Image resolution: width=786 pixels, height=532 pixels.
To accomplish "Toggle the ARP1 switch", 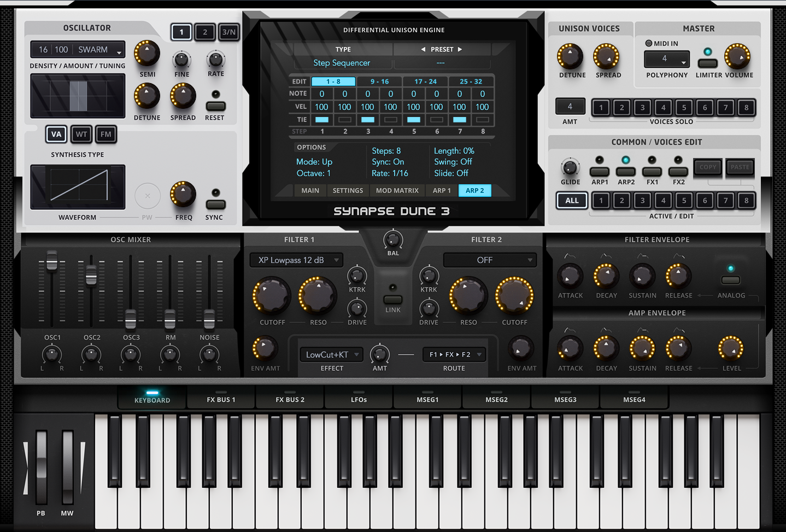I will 600,172.
